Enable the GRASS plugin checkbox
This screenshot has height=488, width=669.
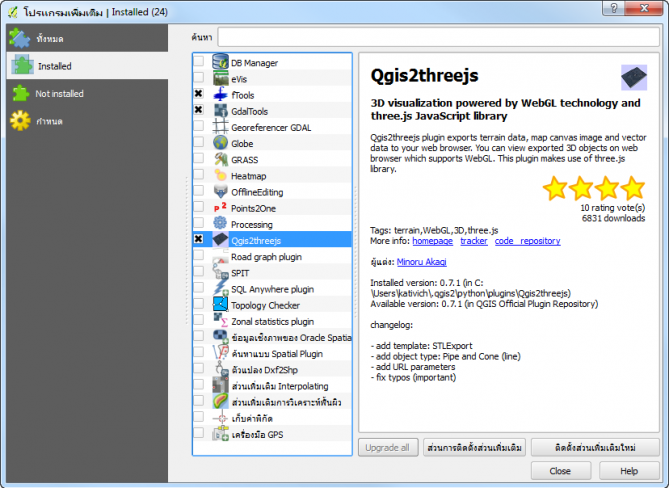click(x=199, y=158)
